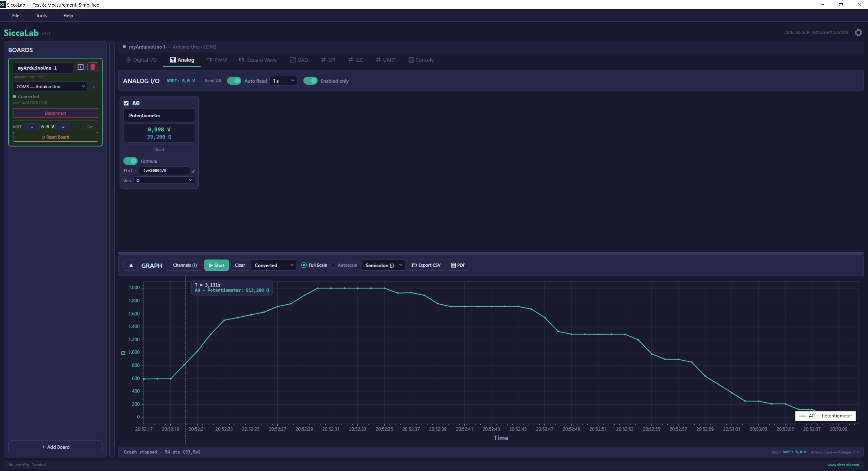
Task: Toggle the Enabled only switch
Action: pos(310,81)
